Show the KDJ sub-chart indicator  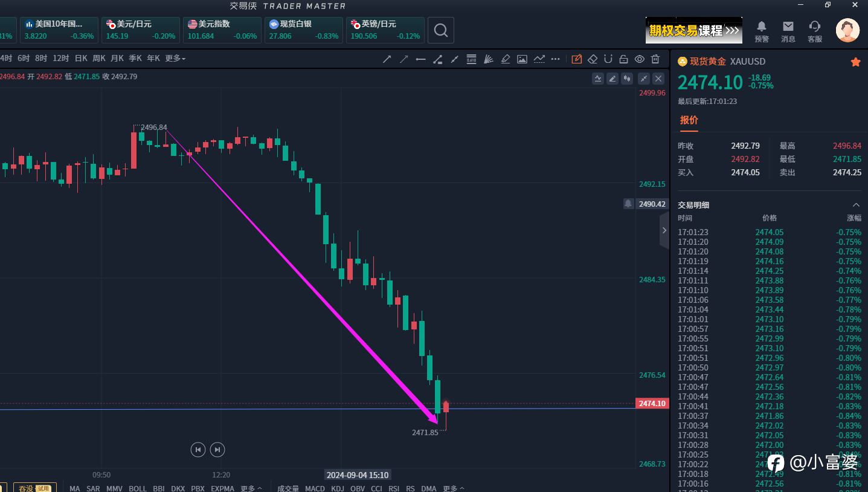click(338, 488)
